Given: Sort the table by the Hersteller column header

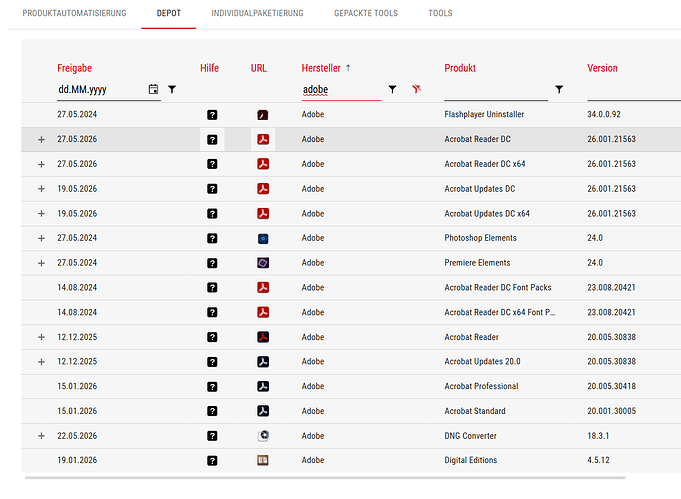Looking at the screenshot, I should click(x=321, y=68).
